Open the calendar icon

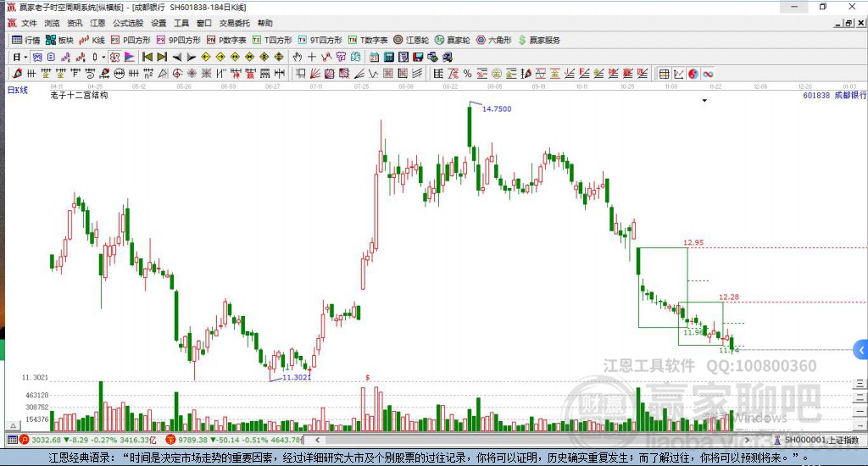[374, 57]
